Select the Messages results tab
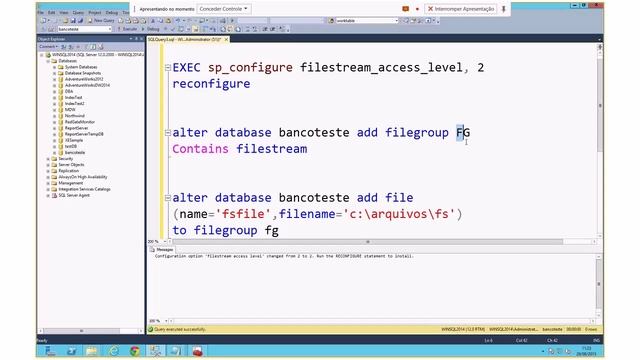Screen dimensions: 640x360 coord(162,249)
